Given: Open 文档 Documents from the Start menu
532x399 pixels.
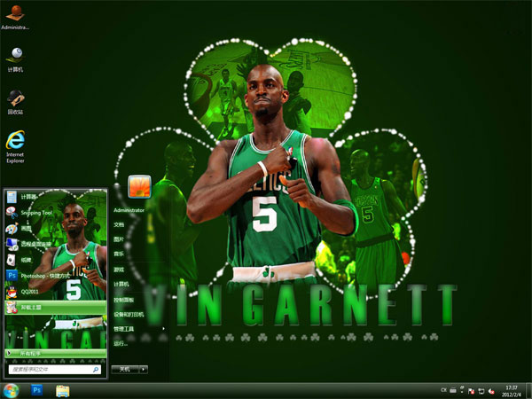Looking at the screenshot, I should click(119, 224).
